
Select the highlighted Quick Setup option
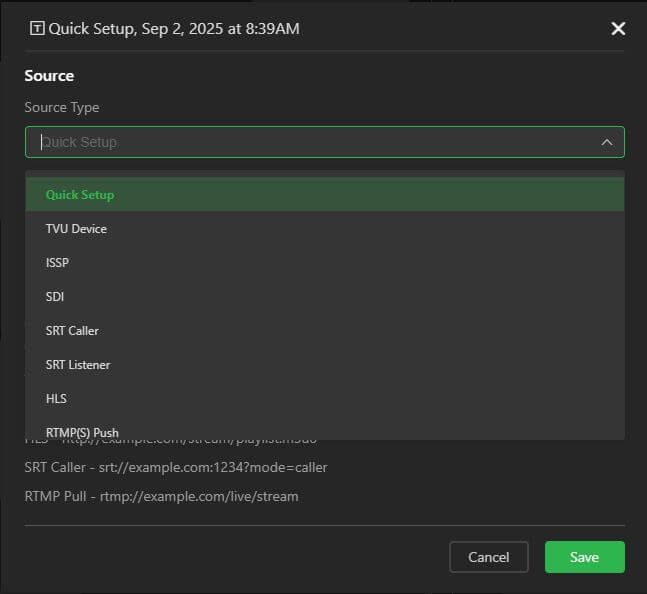pyautogui.click(x=80, y=195)
